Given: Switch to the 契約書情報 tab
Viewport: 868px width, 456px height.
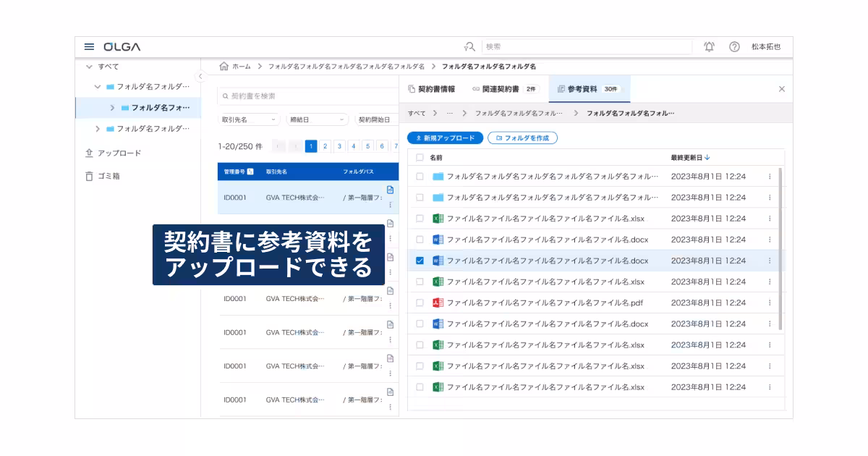Looking at the screenshot, I should pyautogui.click(x=432, y=89).
